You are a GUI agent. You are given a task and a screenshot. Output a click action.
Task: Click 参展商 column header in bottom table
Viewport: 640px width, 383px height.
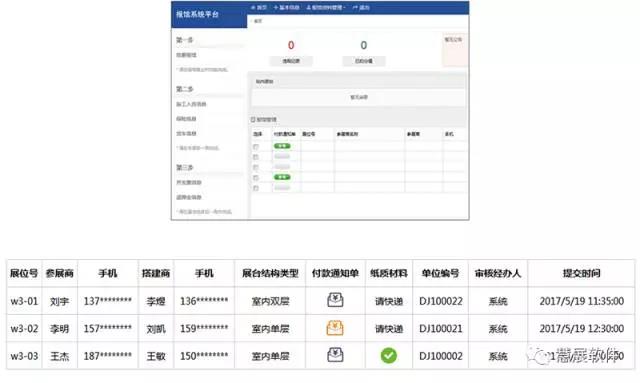click(60, 273)
